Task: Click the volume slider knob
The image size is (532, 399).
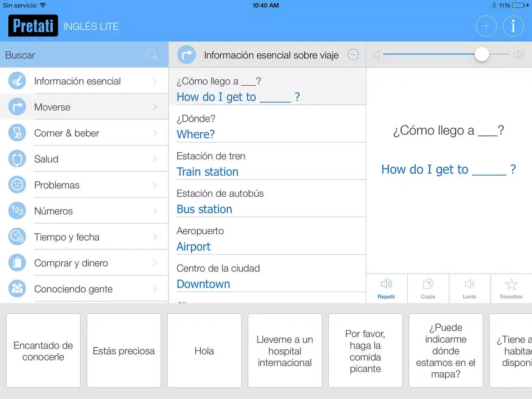Action: [481, 54]
